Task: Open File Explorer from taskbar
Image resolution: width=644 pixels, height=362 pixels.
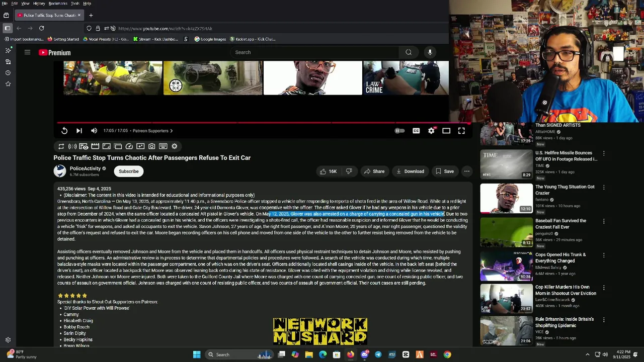Action: tap(309, 354)
